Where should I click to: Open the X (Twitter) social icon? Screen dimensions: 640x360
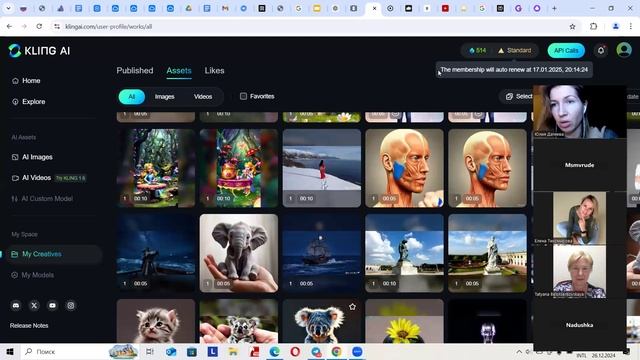point(34,305)
